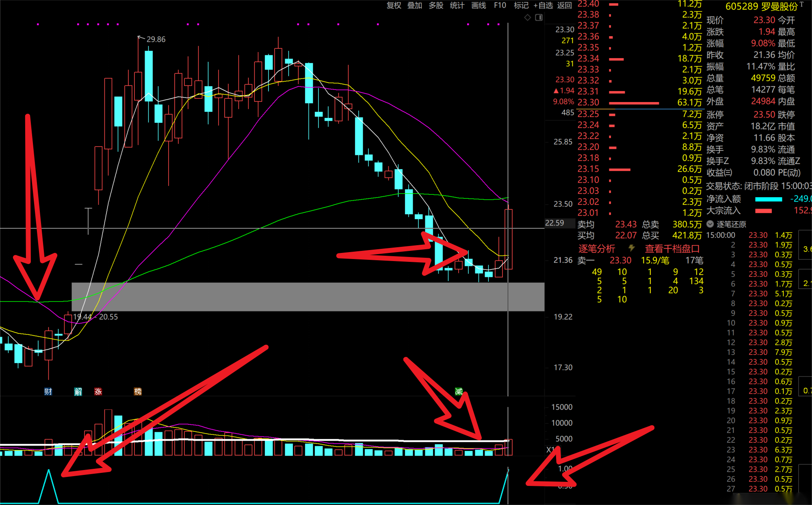Open the 查看千档盘口 link
812x505 pixels.
672,248
